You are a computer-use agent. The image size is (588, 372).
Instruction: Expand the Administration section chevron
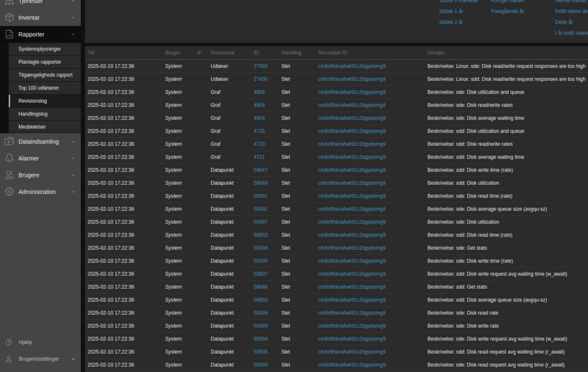[72, 192]
